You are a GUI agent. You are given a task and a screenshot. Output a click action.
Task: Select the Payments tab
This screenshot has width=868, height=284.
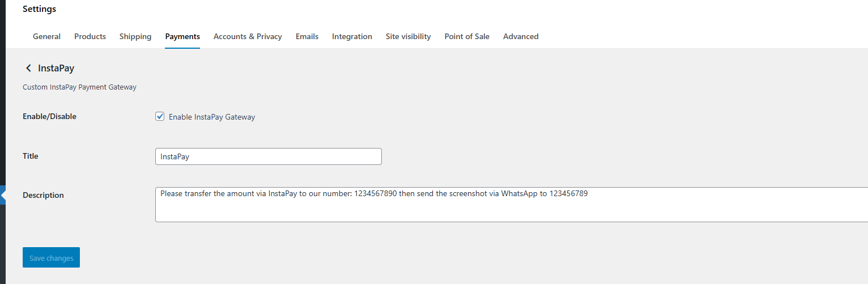coord(182,36)
